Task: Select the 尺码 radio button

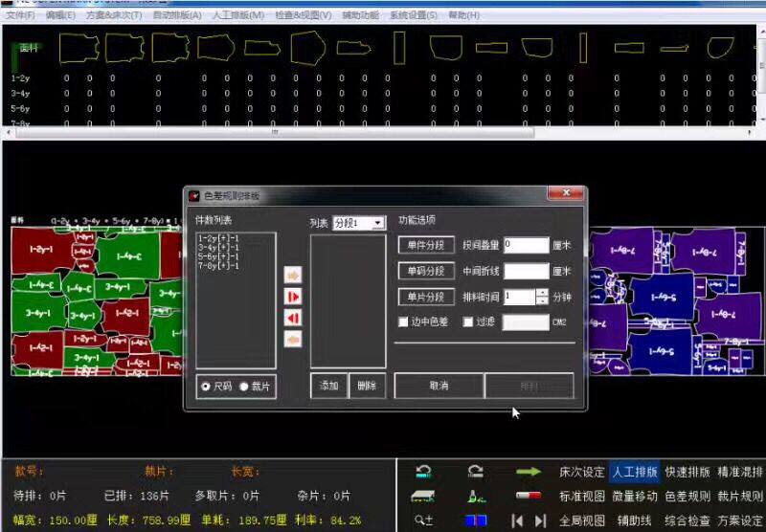Action: click(206, 387)
